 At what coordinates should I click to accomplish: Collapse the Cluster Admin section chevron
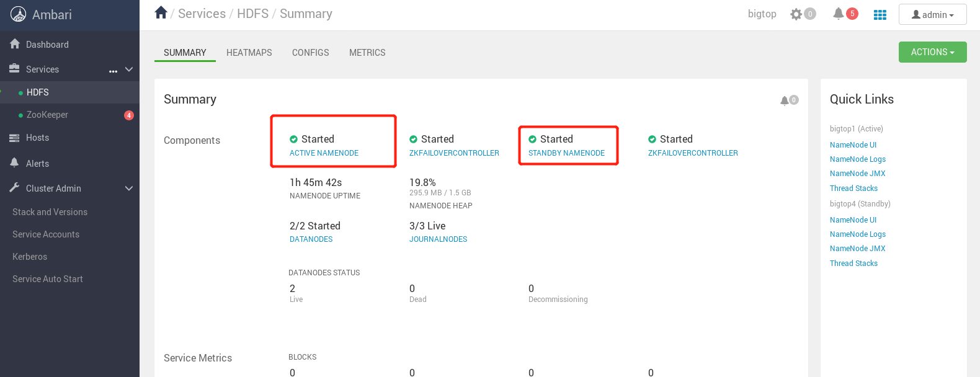coord(129,188)
